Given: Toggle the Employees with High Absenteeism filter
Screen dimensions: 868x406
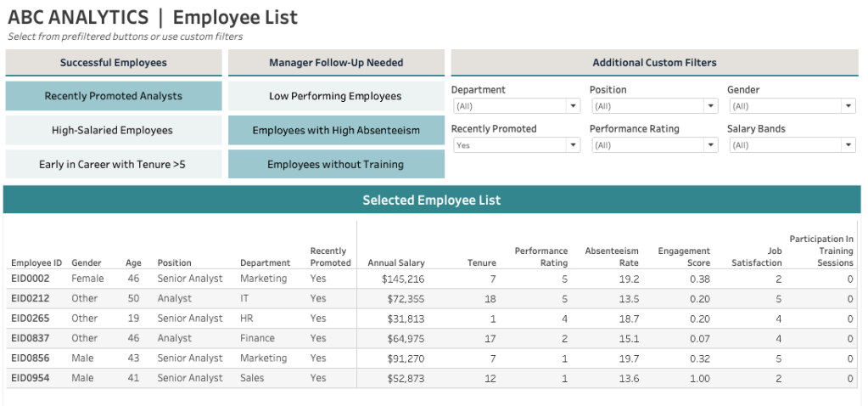Looking at the screenshot, I should click(x=336, y=130).
